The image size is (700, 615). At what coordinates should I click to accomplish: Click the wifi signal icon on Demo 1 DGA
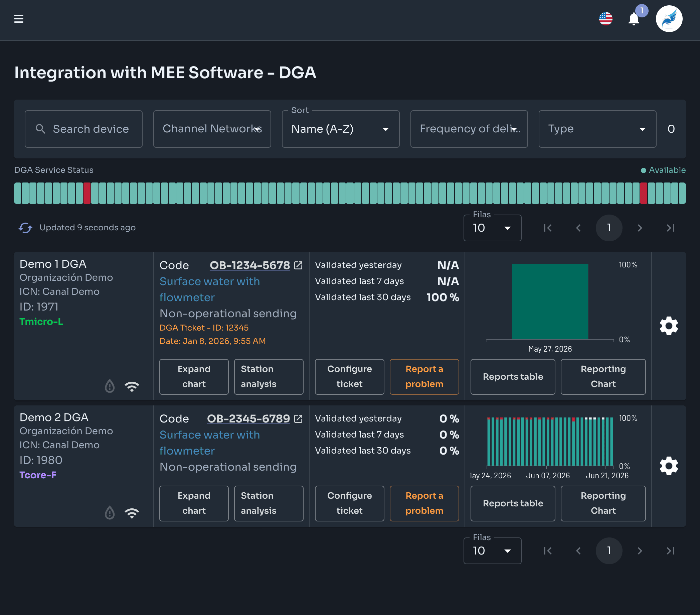tap(132, 386)
